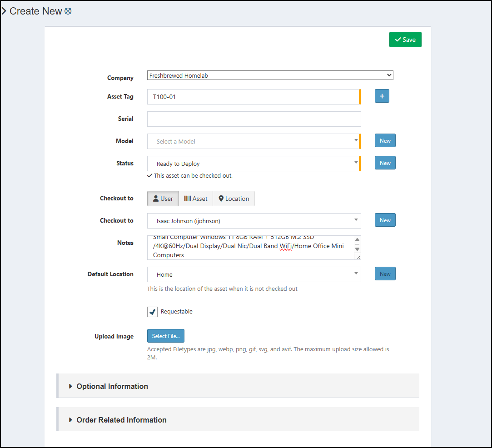Open the Company dropdown
Image resolution: width=492 pixels, height=448 pixels.
pos(270,75)
